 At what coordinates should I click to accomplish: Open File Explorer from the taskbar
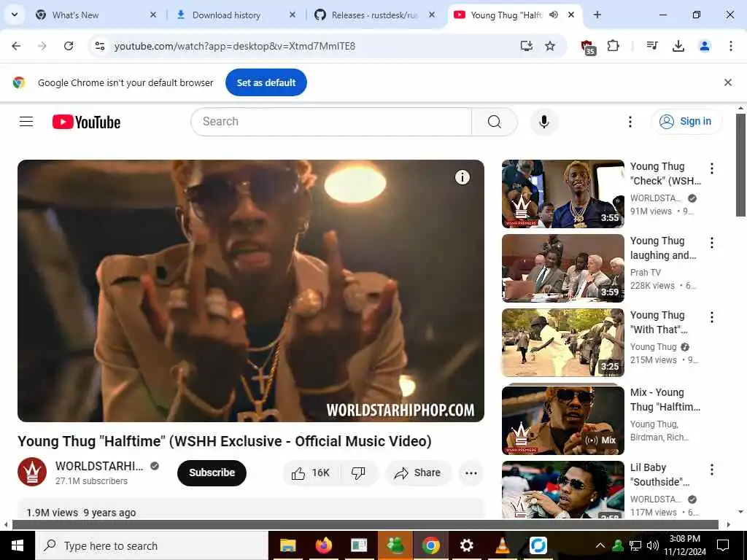coord(287,545)
